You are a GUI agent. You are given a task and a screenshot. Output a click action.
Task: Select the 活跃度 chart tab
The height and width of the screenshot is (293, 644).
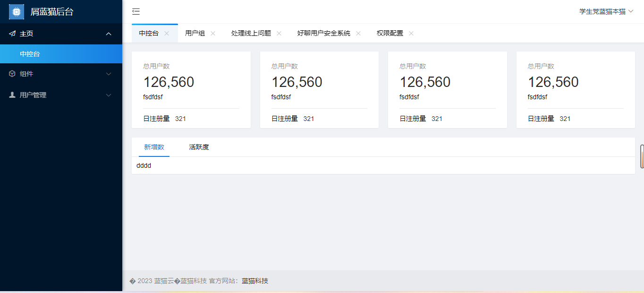click(199, 147)
